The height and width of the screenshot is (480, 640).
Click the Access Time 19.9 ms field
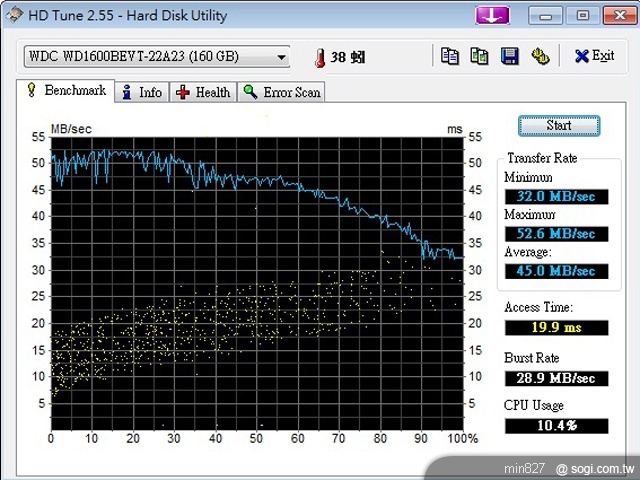[x=556, y=327]
